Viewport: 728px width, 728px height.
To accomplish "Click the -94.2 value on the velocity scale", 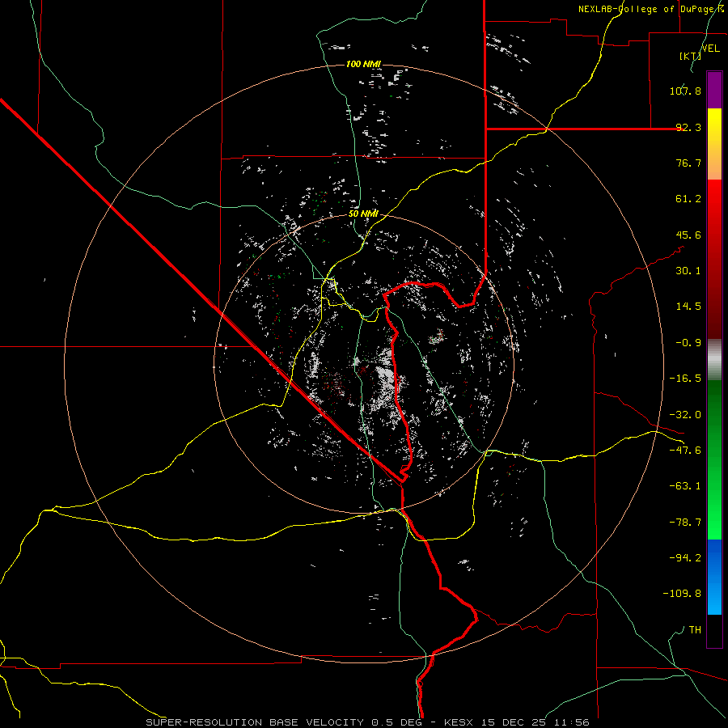I will coord(685,558).
